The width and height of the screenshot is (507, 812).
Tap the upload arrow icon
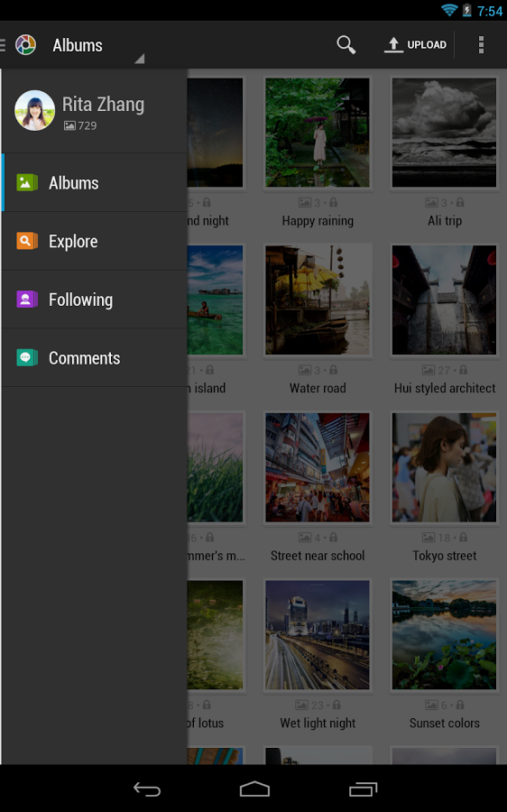pos(393,45)
